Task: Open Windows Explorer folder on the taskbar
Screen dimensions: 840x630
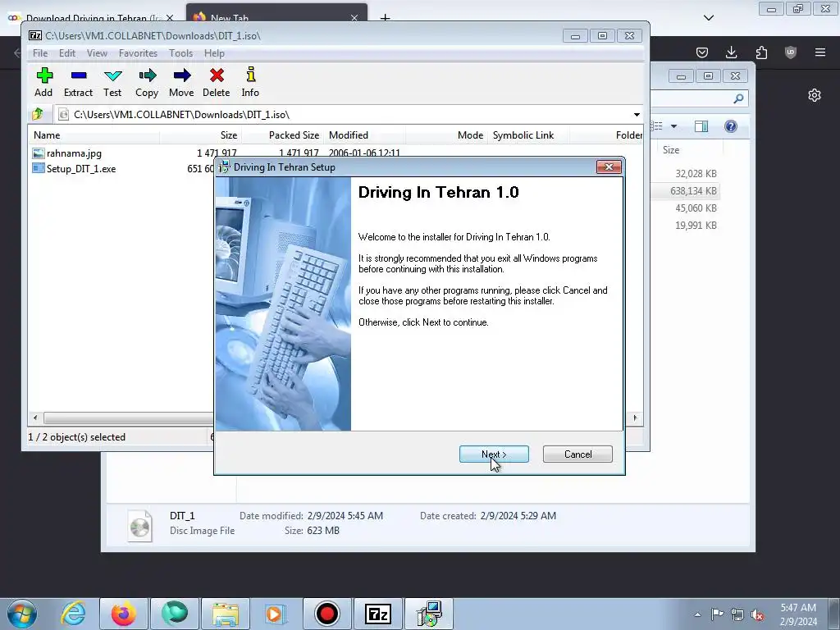Action: coord(226,614)
